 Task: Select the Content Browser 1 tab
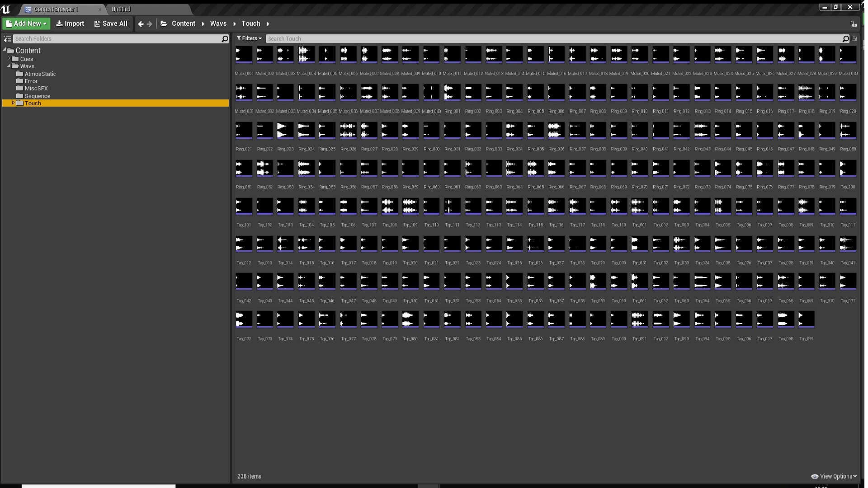(56, 9)
